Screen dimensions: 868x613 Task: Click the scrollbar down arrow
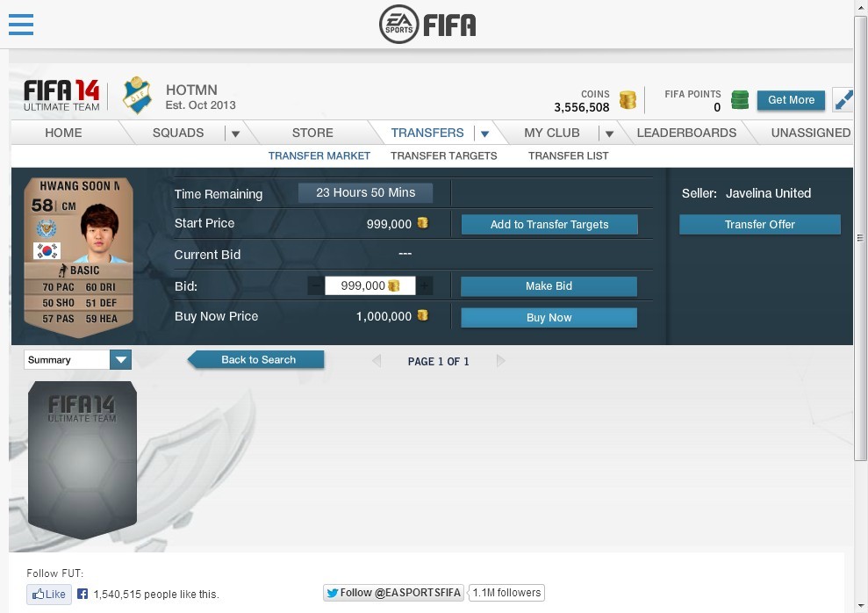point(861,606)
